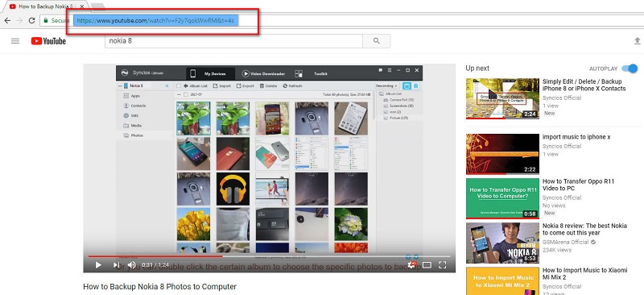Image resolution: width=644 pixels, height=295 pixels.
Task: Click the green Secure padlock indicator
Action: point(56,20)
